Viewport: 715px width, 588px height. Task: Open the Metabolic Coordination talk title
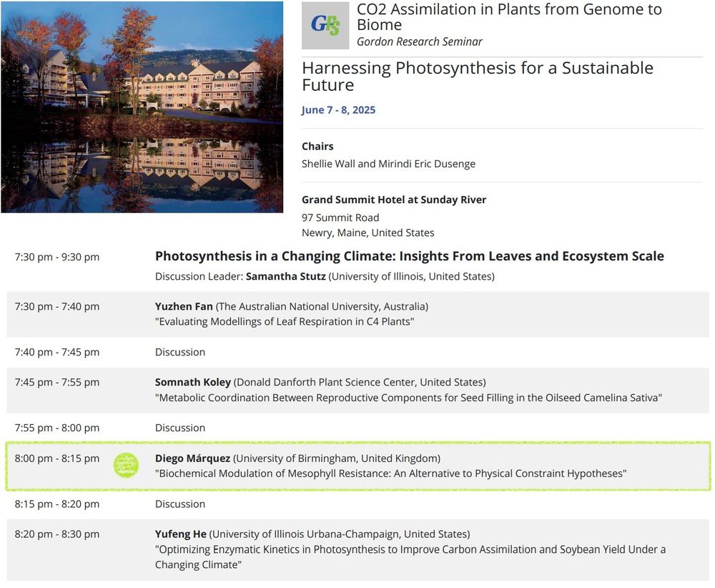click(408, 397)
